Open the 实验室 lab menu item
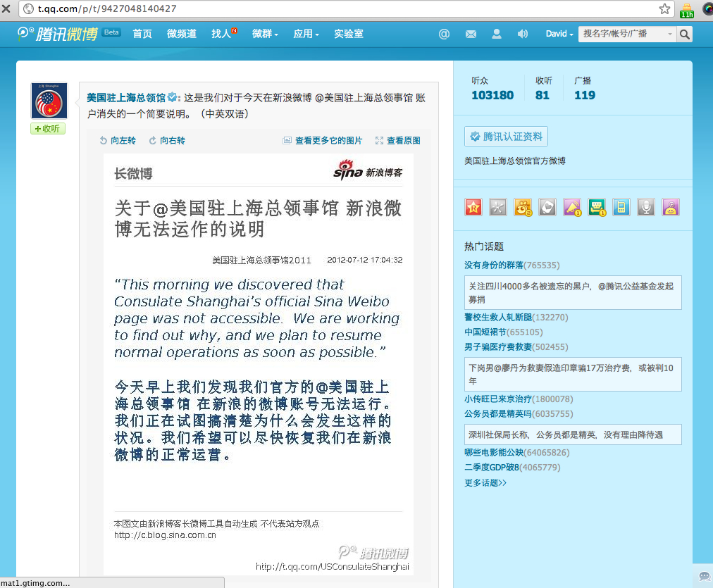713x588 pixels. point(349,34)
